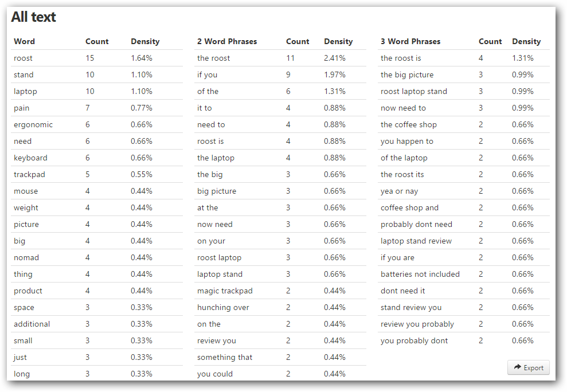Select the Word column header

(x=24, y=42)
